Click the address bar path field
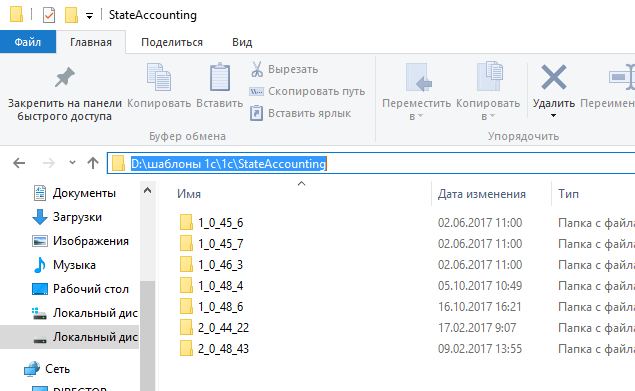This screenshot has height=391, width=635. 371,163
